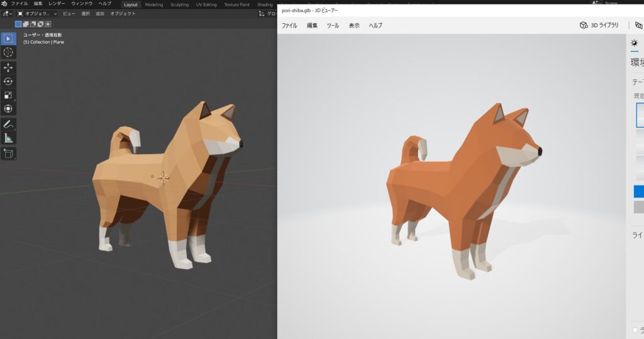Activate the Measure tool

point(9,138)
